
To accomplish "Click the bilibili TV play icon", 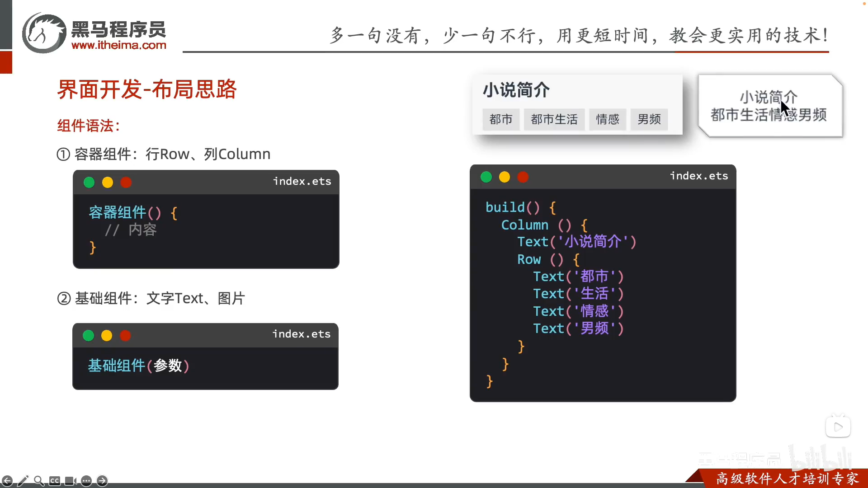I will tap(838, 426).
